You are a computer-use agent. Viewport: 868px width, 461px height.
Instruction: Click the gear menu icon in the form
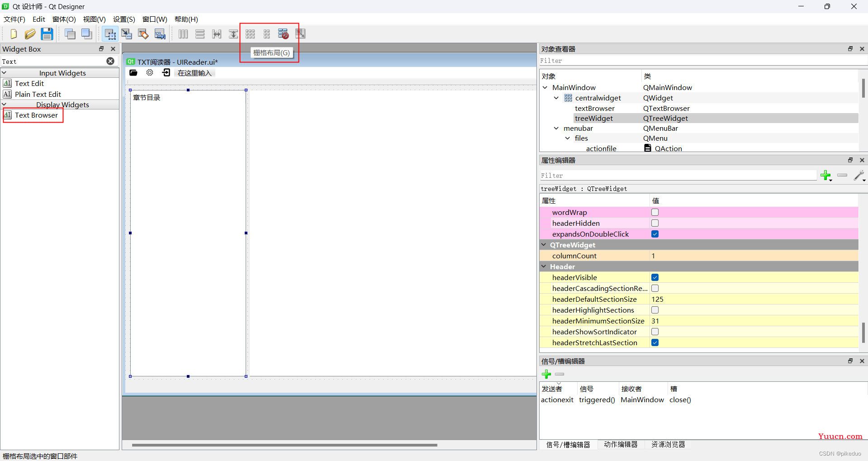(150, 73)
